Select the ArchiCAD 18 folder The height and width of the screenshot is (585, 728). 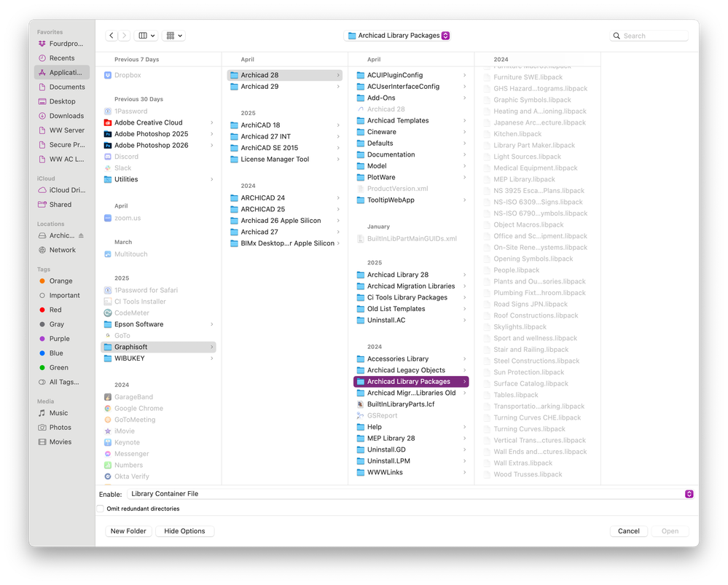[285, 125]
